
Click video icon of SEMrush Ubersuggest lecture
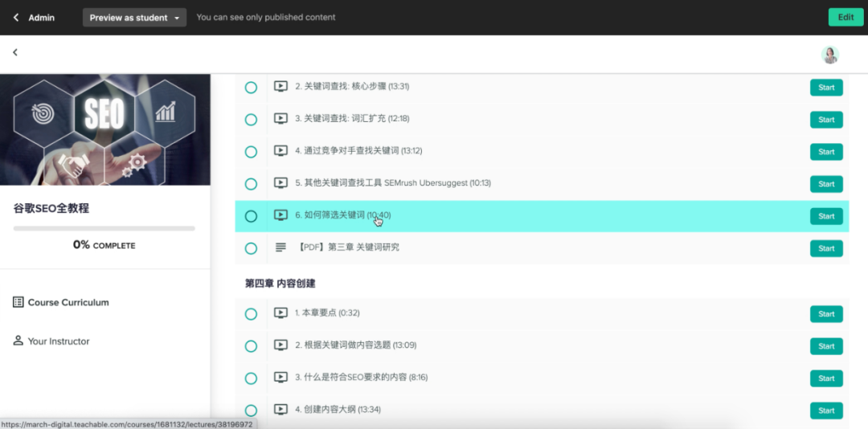(280, 182)
